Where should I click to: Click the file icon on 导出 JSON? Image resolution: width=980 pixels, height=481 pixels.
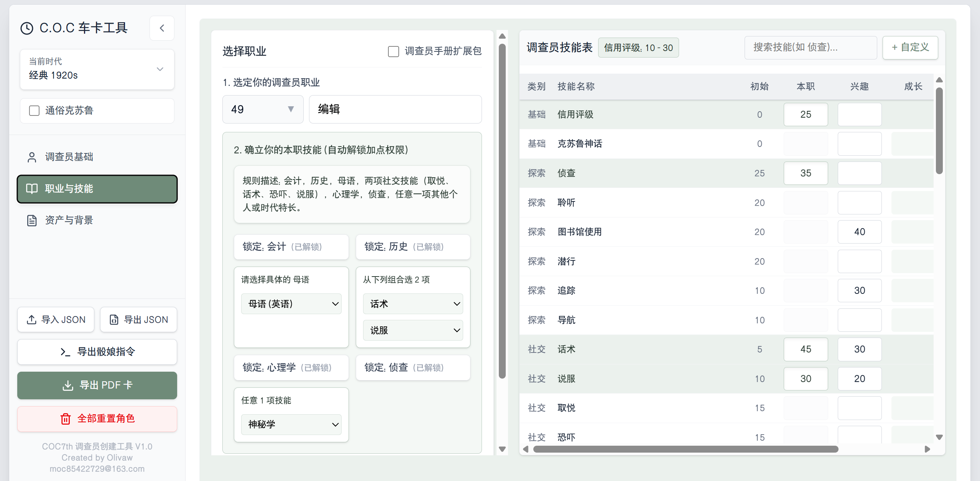pos(114,320)
